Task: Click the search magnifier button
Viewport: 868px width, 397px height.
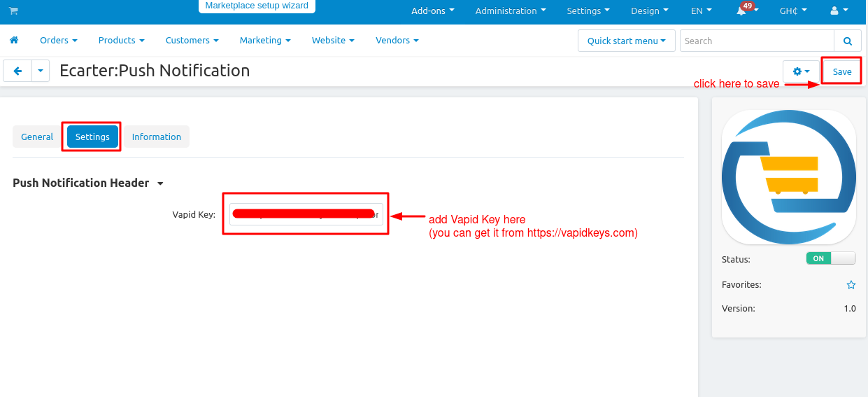Action: 848,41
